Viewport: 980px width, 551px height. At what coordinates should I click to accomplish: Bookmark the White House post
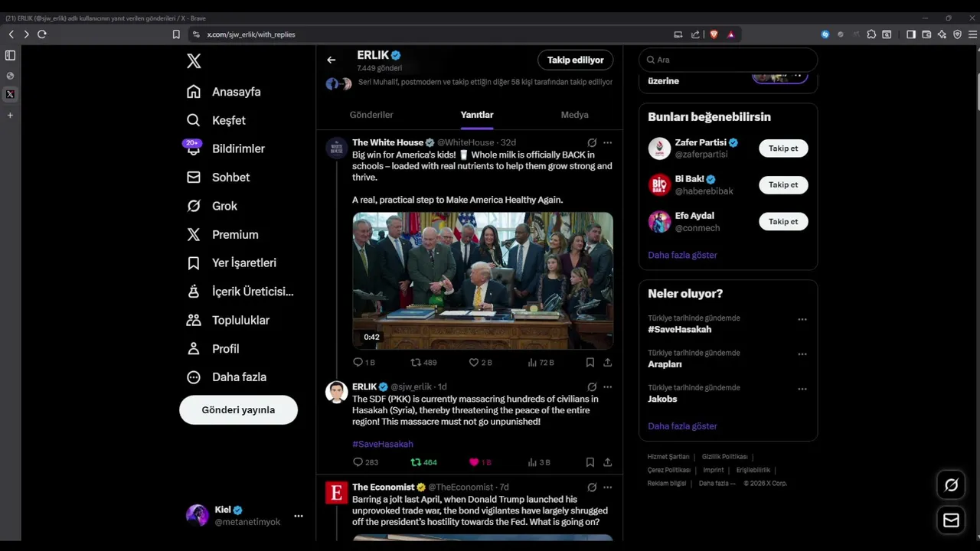click(x=590, y=362)
